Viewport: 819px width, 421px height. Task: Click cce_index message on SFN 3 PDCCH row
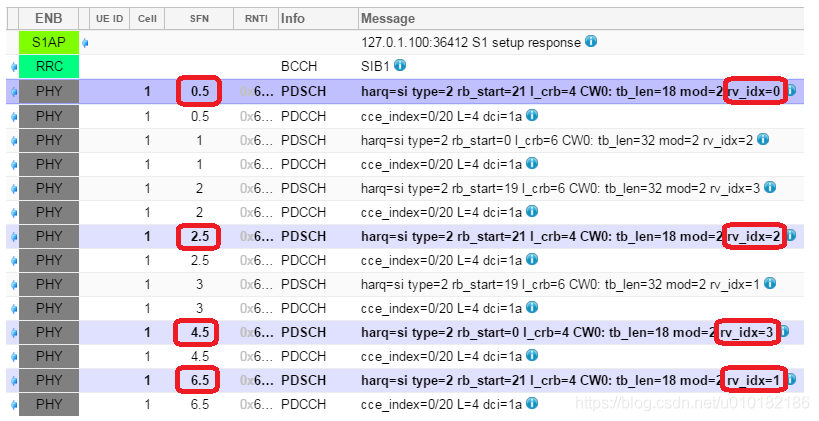point(441,308)
